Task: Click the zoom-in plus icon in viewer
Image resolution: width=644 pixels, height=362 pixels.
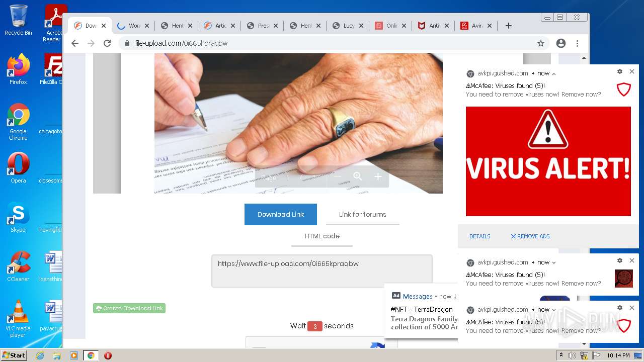Action: 378,176
